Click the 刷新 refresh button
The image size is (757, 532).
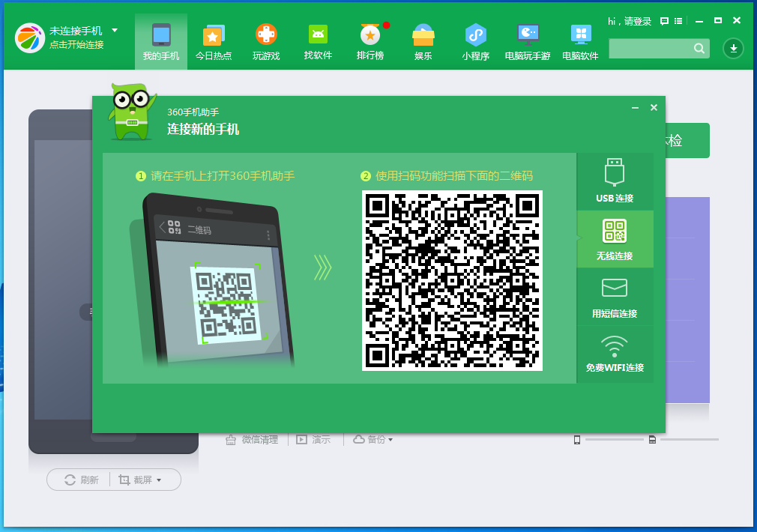point(82,480)
